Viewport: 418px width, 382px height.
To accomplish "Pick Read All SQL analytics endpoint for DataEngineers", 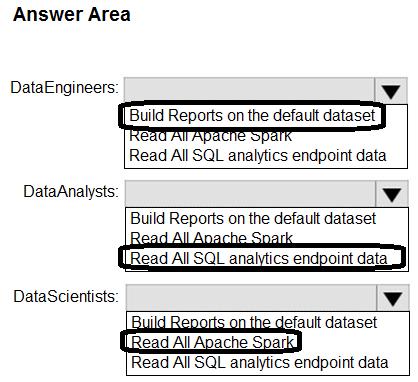I will pyautogui.click(x=257, y=156).
